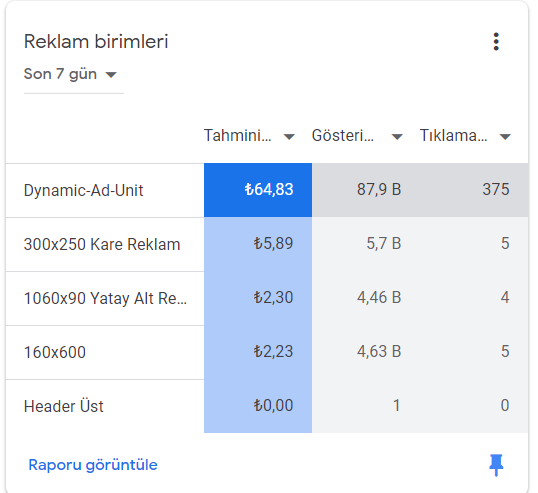Screen dimensions: 538x493
Task: Click the ₺64,83 highlighted earnings cell
Action: click(258, 190)
